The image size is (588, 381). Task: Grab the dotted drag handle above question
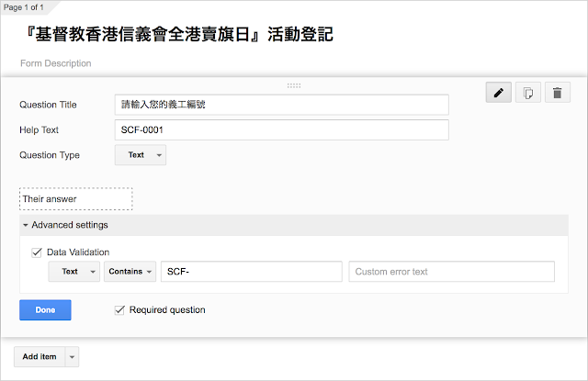tap(294, 85)
